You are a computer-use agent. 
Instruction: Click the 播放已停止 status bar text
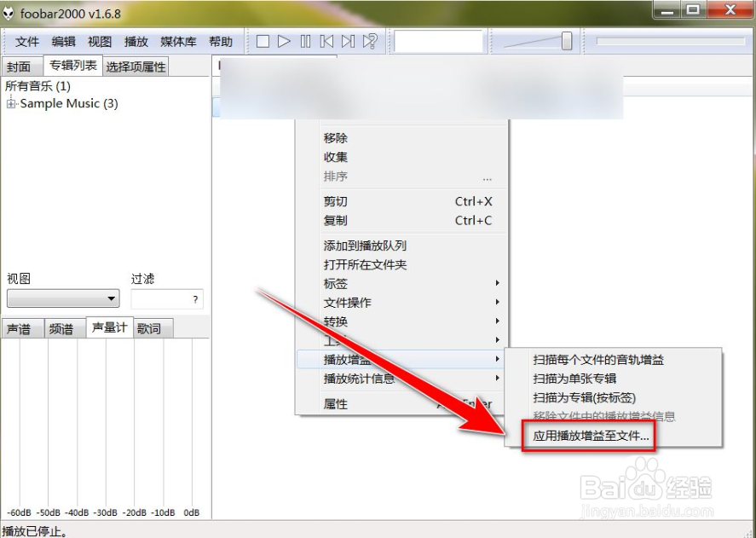pos(35,531)
